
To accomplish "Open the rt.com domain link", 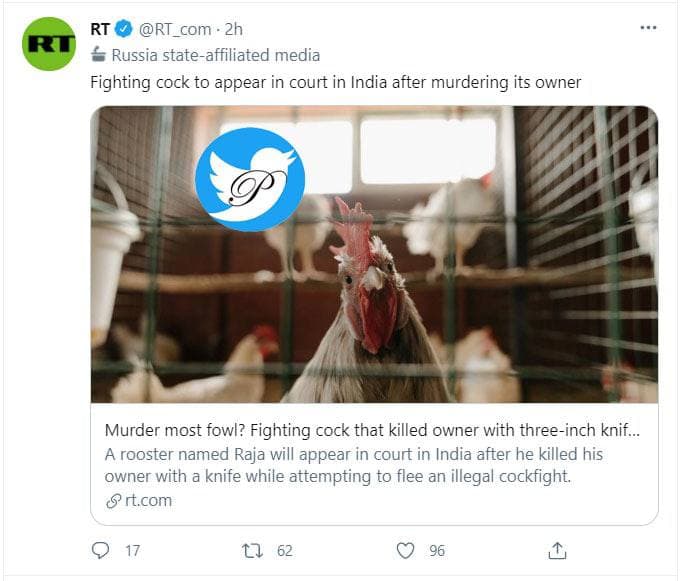I will [147, 501].
